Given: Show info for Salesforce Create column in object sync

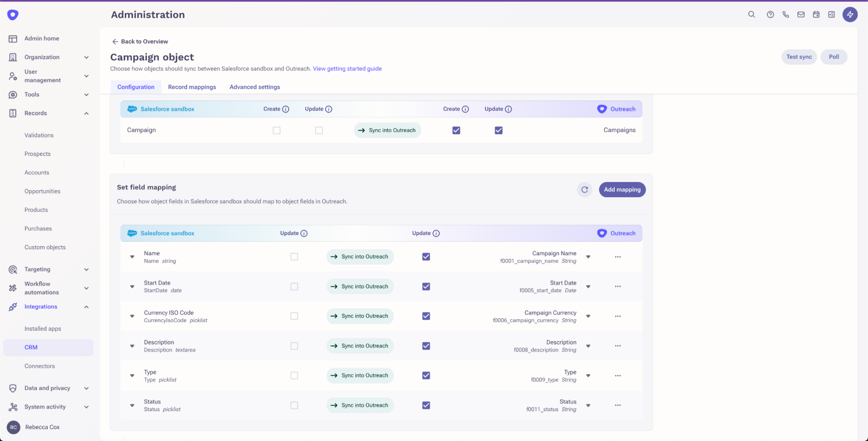Looking at the screenshot, I should pyautogui.click(x=286, y=109).
